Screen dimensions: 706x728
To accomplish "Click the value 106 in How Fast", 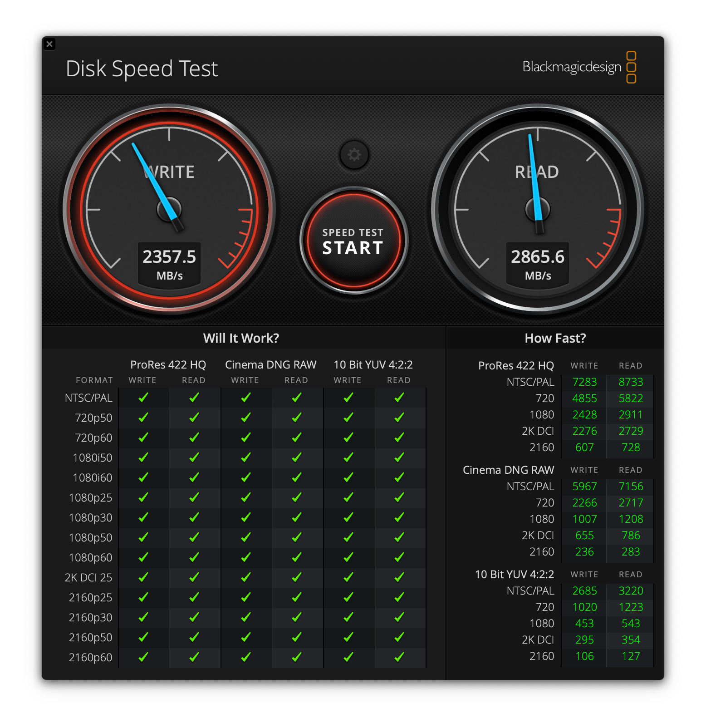I will [x=584, y=656].
